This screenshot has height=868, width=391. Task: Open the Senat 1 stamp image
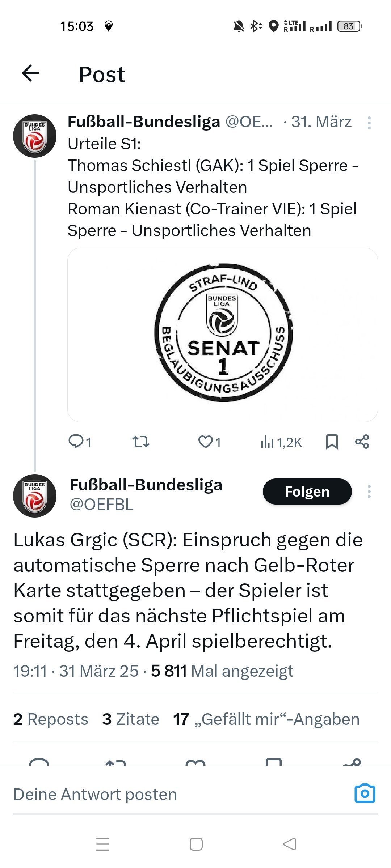pos(223,335)
